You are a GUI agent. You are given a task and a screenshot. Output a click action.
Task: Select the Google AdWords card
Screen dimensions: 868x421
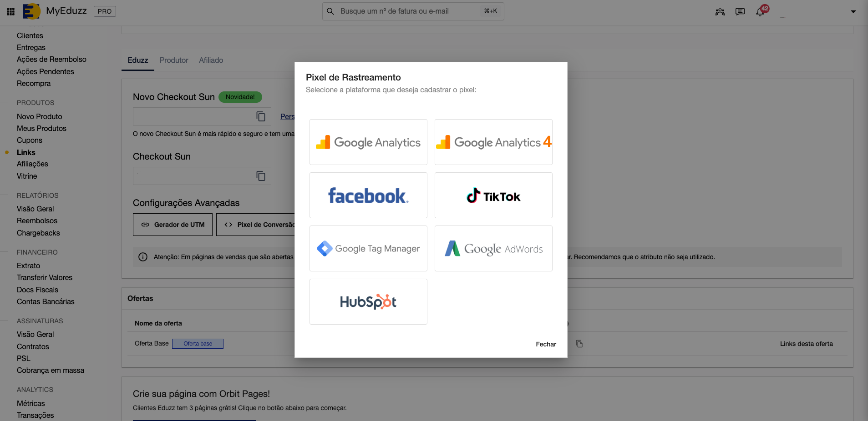[x=493, y=249]
